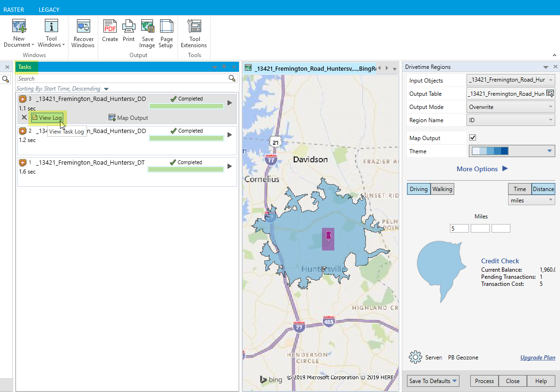
Task: Click the first Miles field containing 5
Action: [x=459, y=228]
